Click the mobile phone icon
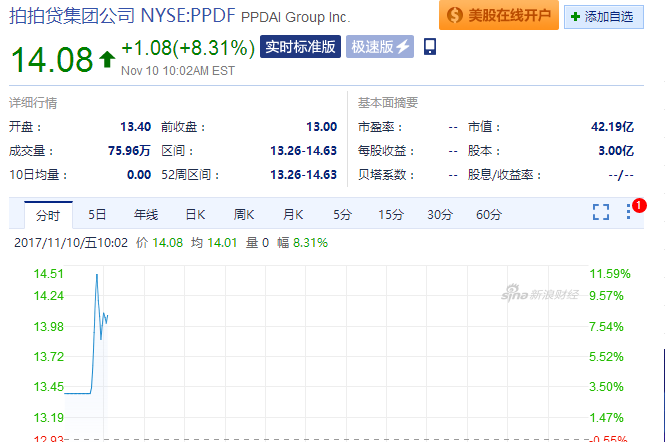 point(430,46)
